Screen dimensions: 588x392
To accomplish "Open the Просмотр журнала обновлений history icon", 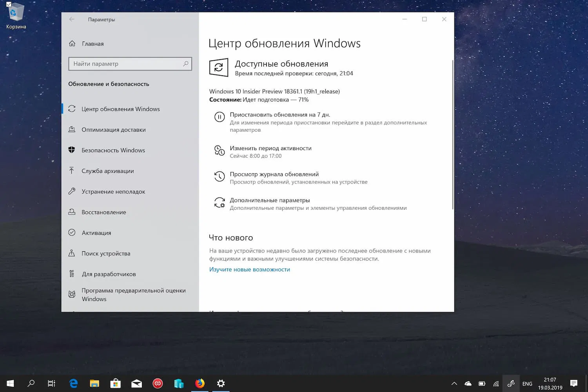I will pos(219,176).
